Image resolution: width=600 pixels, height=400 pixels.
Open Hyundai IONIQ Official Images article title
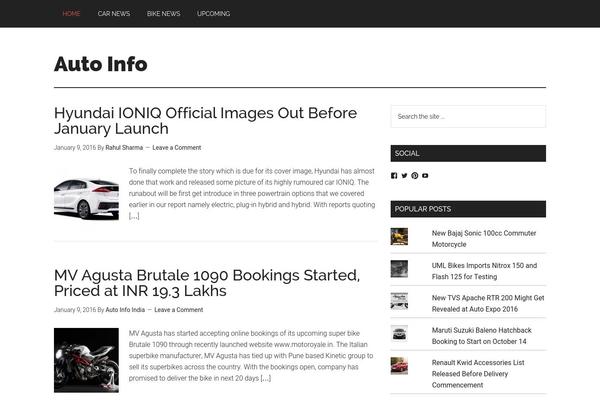(205, 121)
